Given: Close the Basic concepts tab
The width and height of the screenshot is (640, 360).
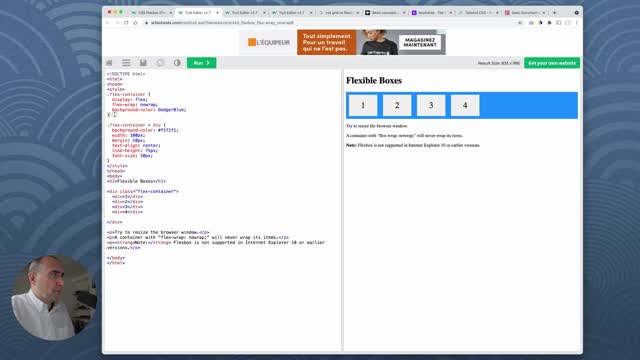Looking at the screenshot, I should (x=404, y=13).
